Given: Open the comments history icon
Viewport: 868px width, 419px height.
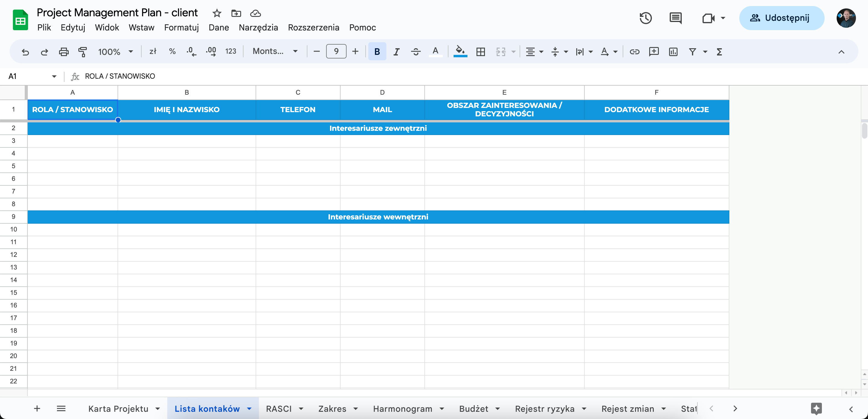Looking at the screenshot, I should [675, 18].
